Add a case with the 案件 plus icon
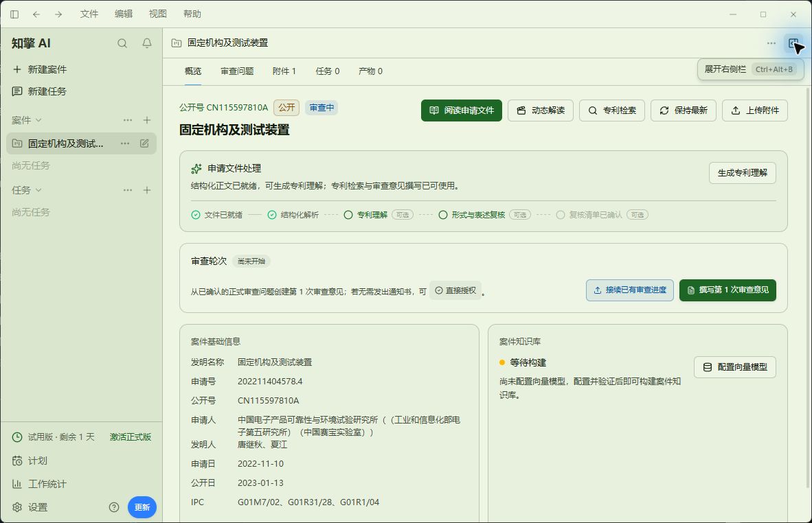 tap(147, 120)
